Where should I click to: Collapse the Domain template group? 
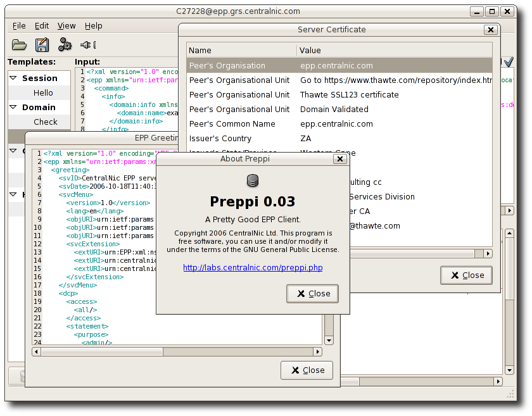[13, 108]
